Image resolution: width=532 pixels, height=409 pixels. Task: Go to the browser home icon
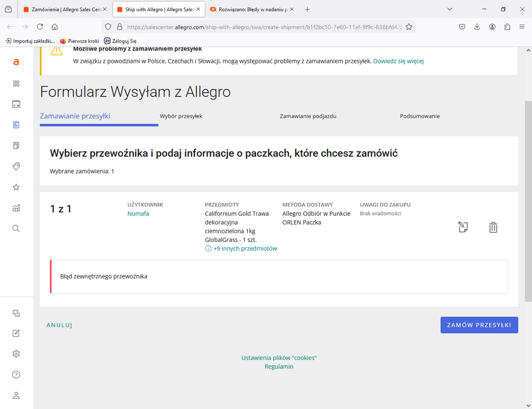click(x=55, y=27)
